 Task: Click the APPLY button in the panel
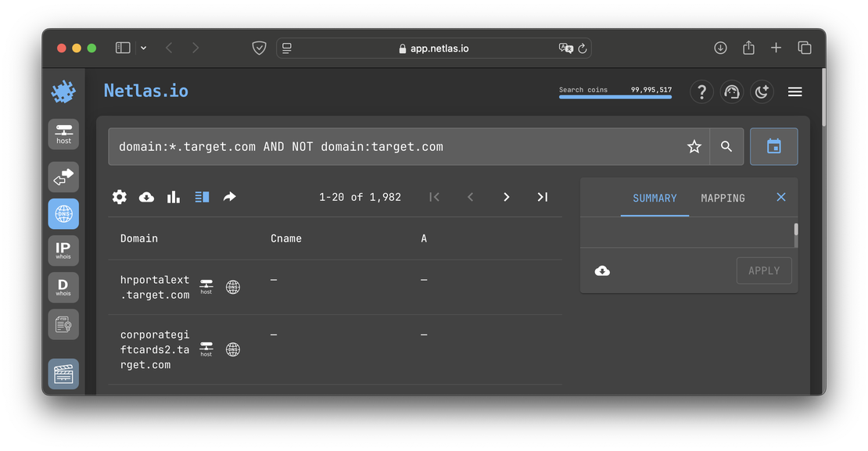coord(763,270)
